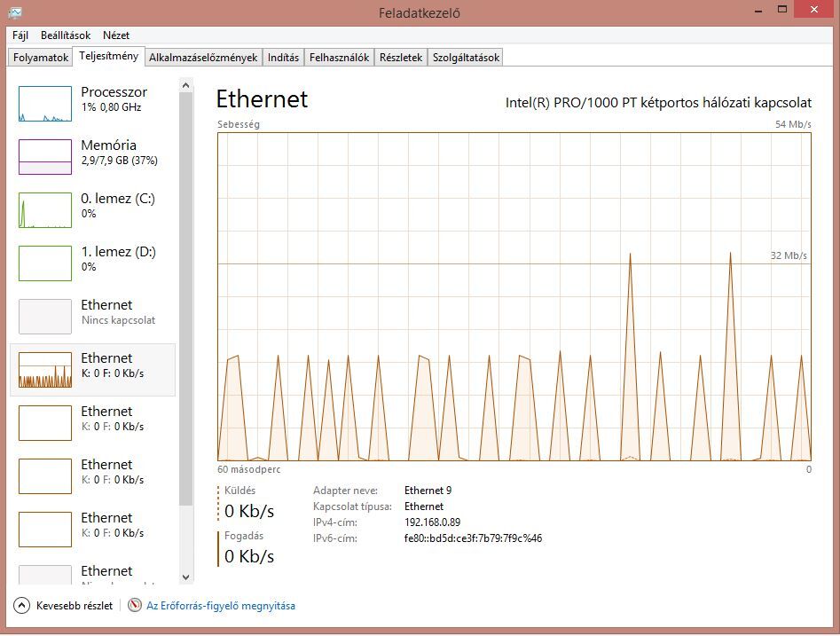Viewport: 840px width, 636px height.
Task: Click the disconnected Ethernet 'Nincs kapcsolat' thumbnail
Action: pos(45,317)
